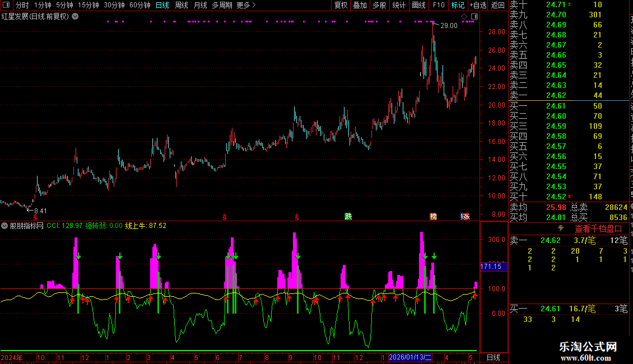Select the 30分钟 period
Screen dimensions: 633x364
(114, 5)
